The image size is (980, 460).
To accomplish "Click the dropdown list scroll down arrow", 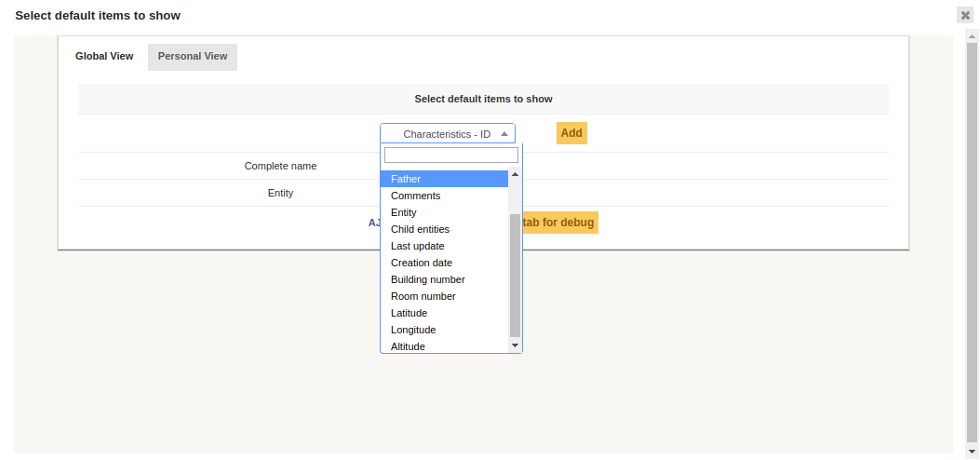I will [x=515, y=345].
